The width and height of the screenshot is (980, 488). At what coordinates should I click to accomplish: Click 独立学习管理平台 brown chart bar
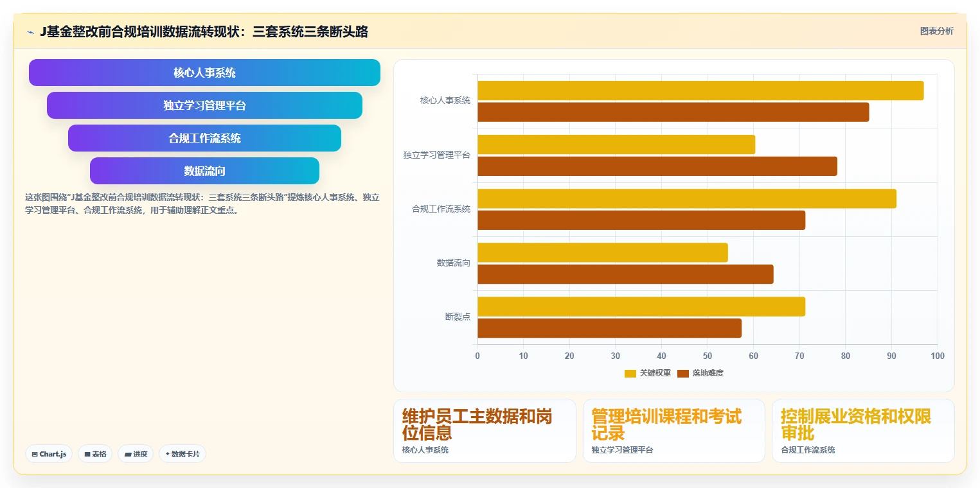657,166
